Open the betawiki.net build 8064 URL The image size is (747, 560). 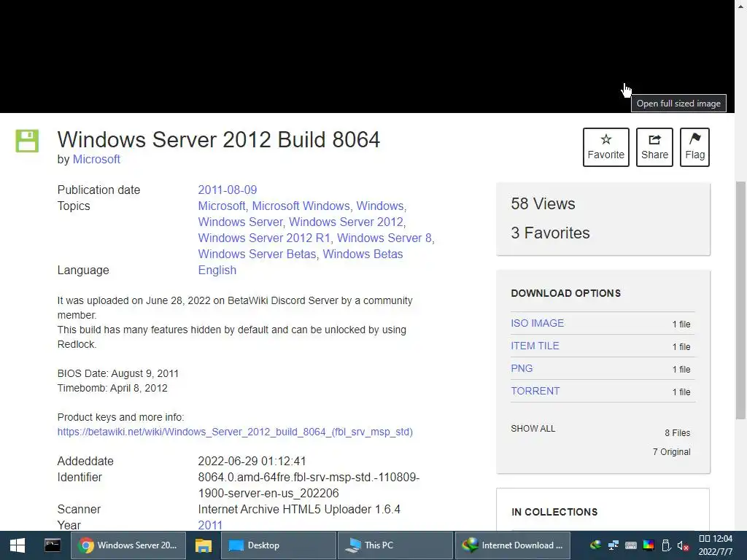[x=235, y=432]
